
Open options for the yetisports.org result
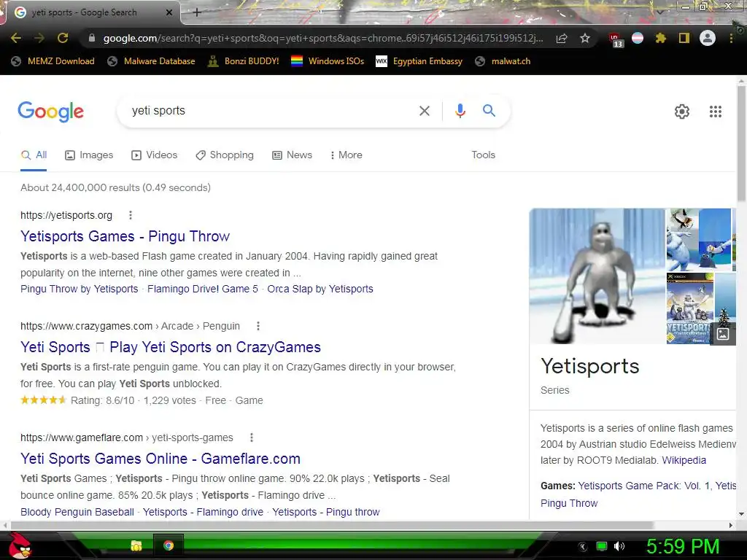(130, 215)
